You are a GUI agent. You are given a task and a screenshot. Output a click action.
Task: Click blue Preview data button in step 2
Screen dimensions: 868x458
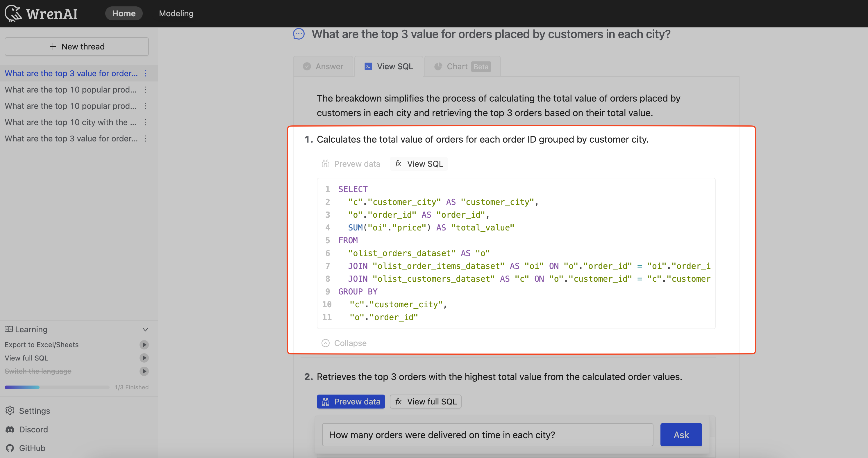(351, 402)
